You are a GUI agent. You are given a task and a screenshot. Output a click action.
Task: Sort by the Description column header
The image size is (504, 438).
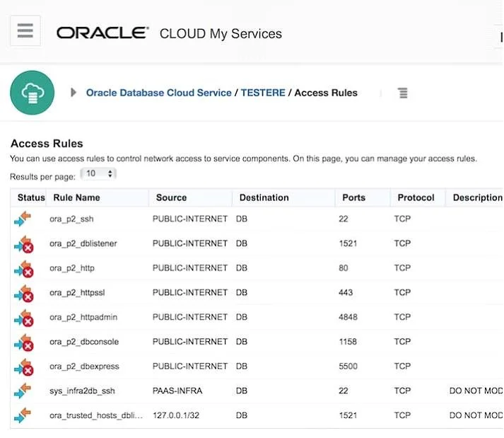477,197
